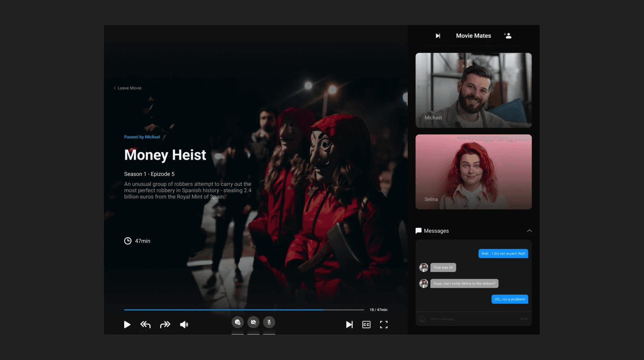Mute the volume speaker icon
Screen dimensions: 644x360
pyautogui.click(x=184, y=324)
